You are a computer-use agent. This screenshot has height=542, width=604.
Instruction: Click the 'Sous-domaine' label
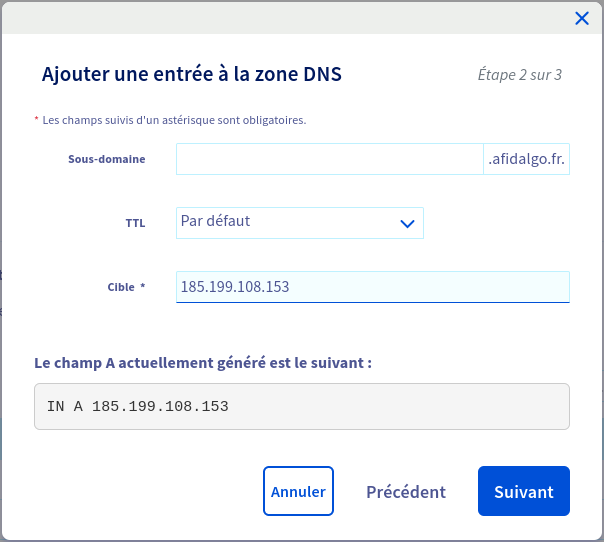(107, 159)
